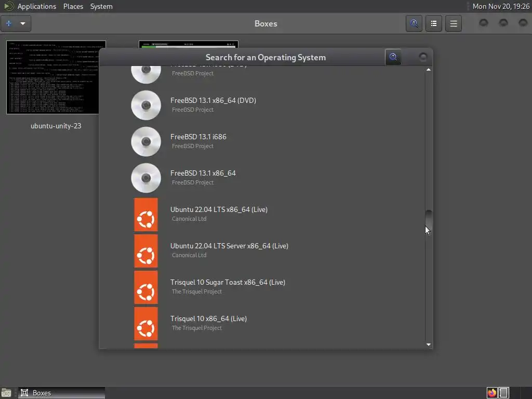Image resolution: width=532 pixels, height=399 pixels.
Task: Click the Boxes search magnifier in the header bar
Action: [x=414, y=23]
